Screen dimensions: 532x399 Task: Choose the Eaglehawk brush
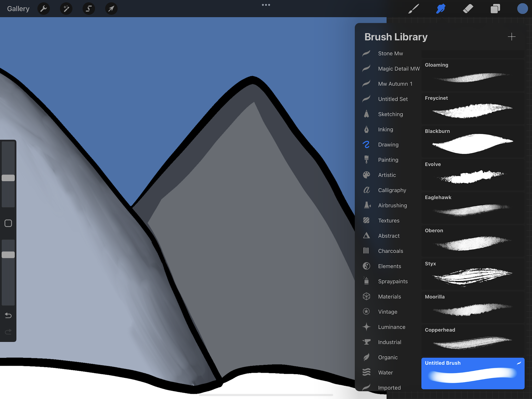(473, 208)
